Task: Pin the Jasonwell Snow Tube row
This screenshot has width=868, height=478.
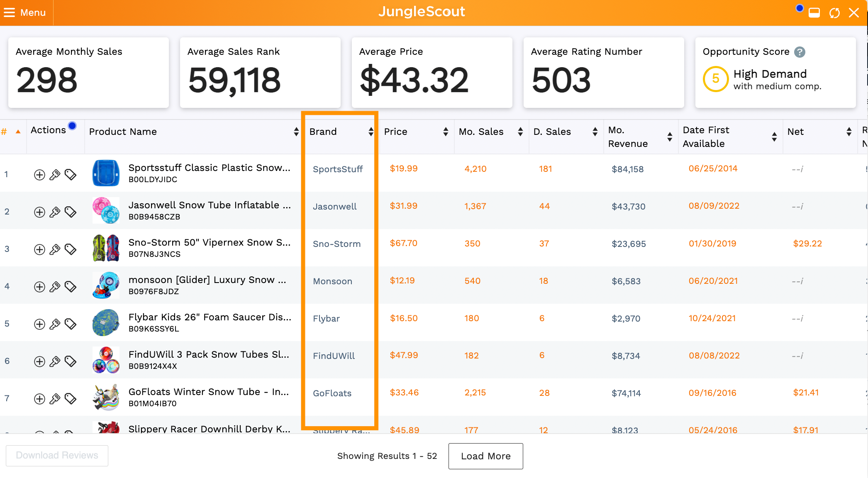Action: 55,212
